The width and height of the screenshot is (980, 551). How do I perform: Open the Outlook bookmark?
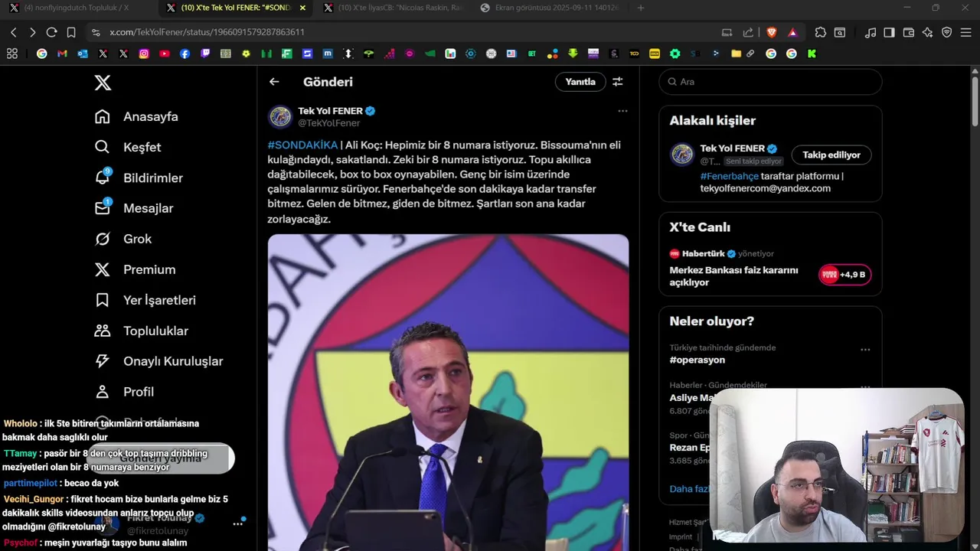tap(83, 54)
